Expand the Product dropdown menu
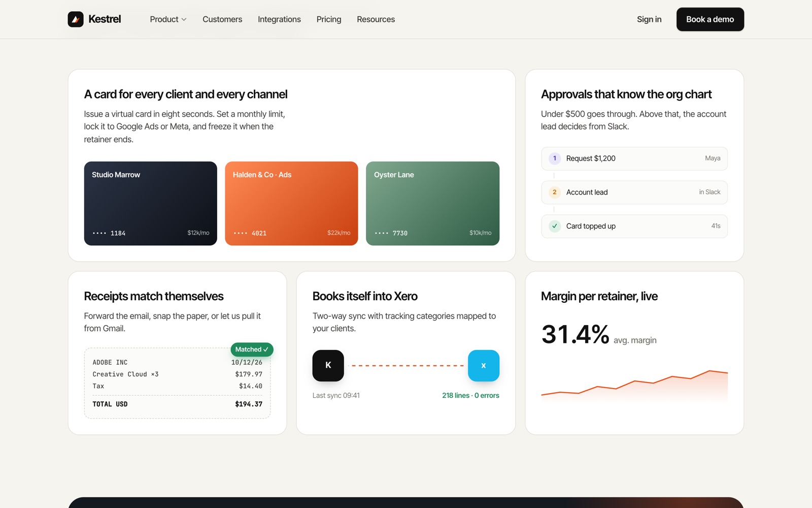Image resolution: width=812 pixels, height=508 pixels. click(168, 19)
